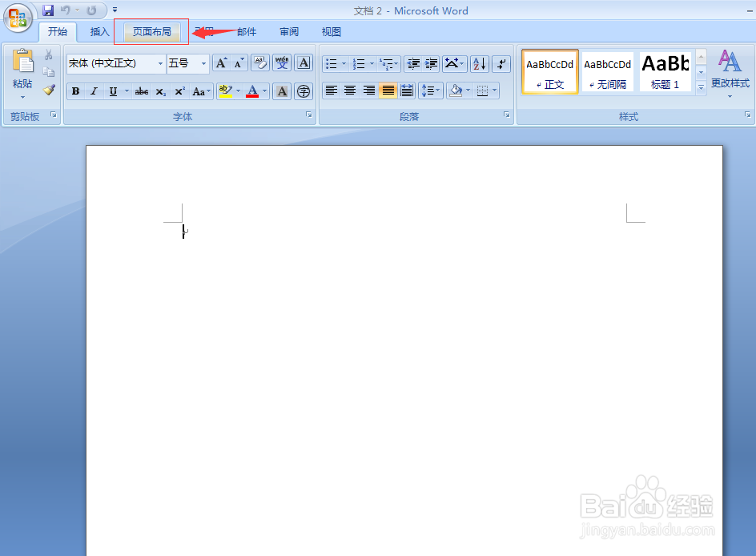Screen dimensions: 756x556
Task: Open the highlight color dropdown arrow
Action: (238, 91)
